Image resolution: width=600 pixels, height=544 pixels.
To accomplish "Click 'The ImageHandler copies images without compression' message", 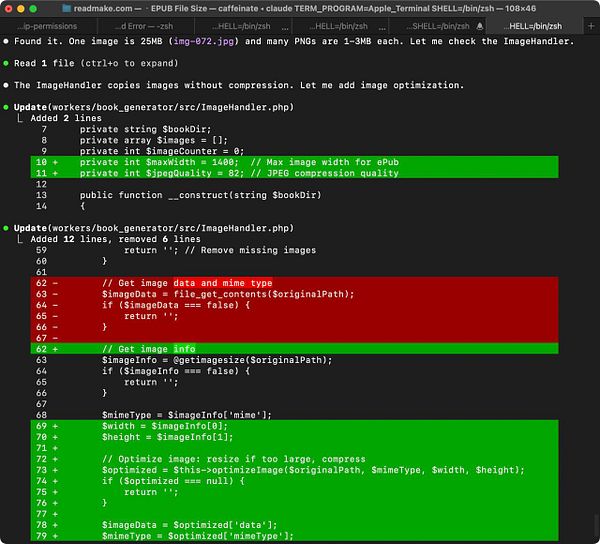I will [239, 85].
